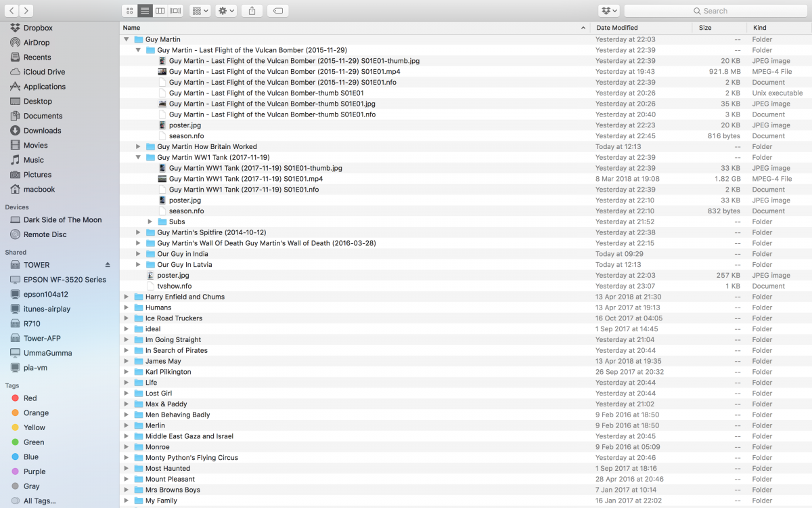Open iCloud Drive in the sidebar

(44, 72)
